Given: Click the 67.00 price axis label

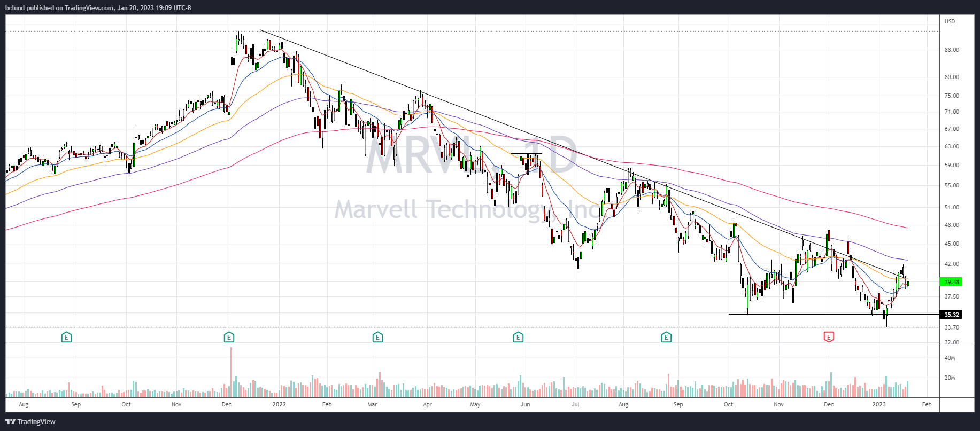Looking at the screenshot, I should point(952,129).
